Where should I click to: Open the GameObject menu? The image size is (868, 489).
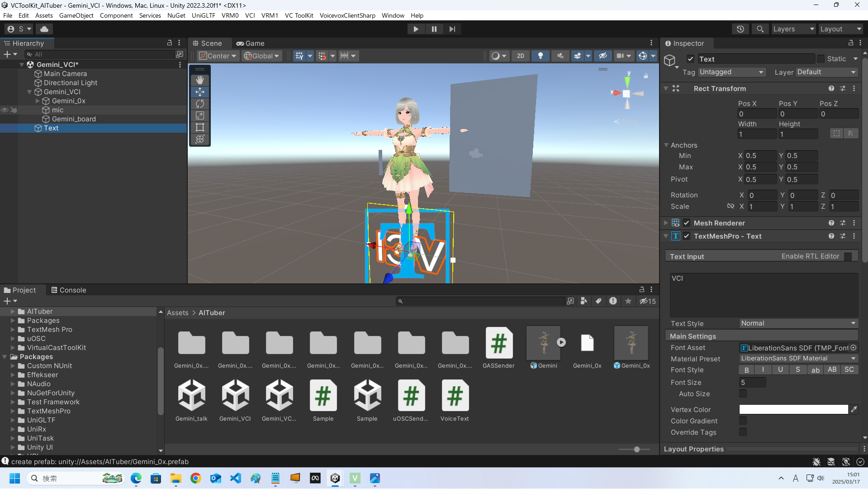[76, 15]
